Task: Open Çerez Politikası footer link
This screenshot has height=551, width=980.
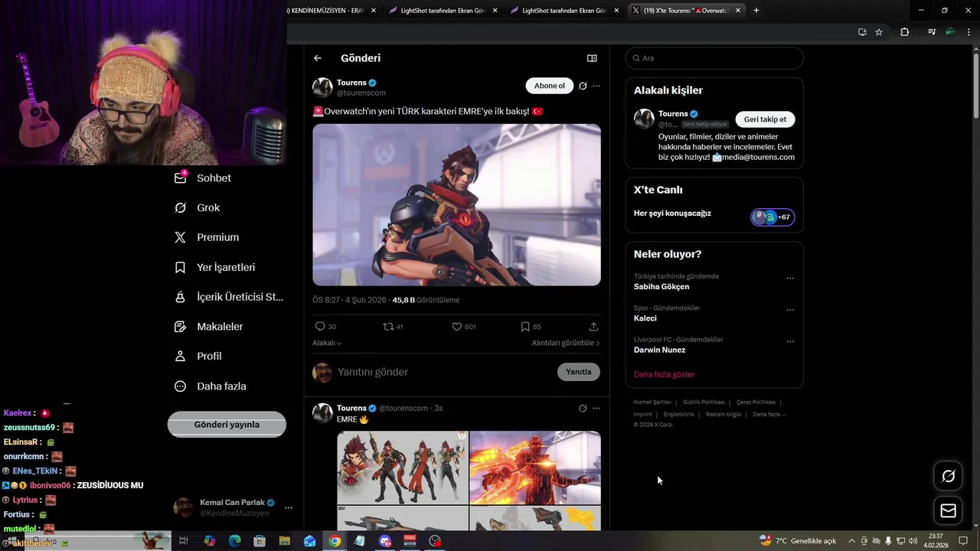Action: pyautogui.click(x=756, y=402)
